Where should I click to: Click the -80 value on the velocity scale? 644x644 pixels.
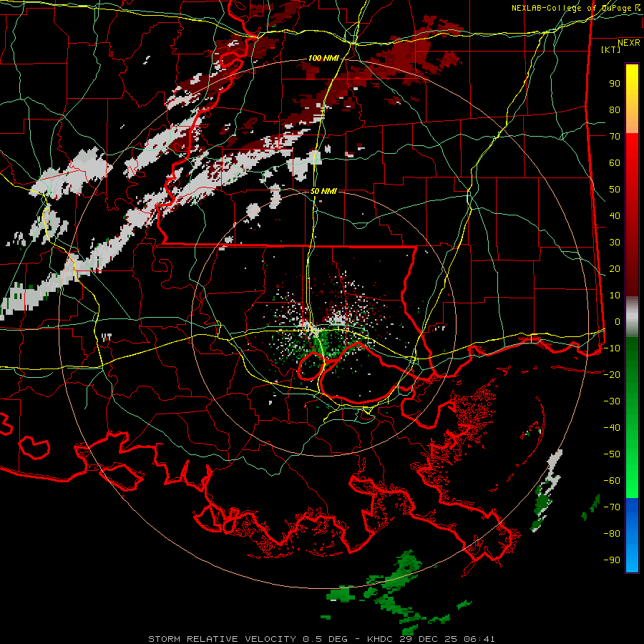(x=612, y=534)
